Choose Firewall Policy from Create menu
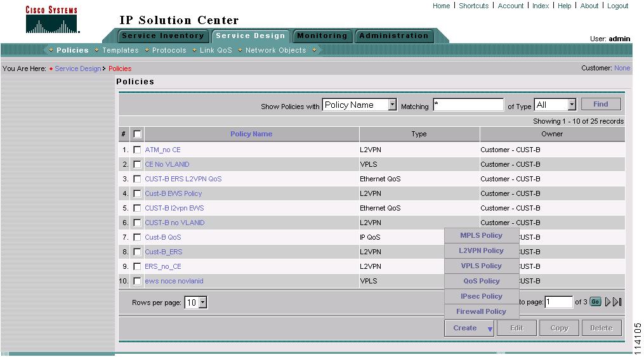Screen dimensions: 644x357 coord(482,311)
